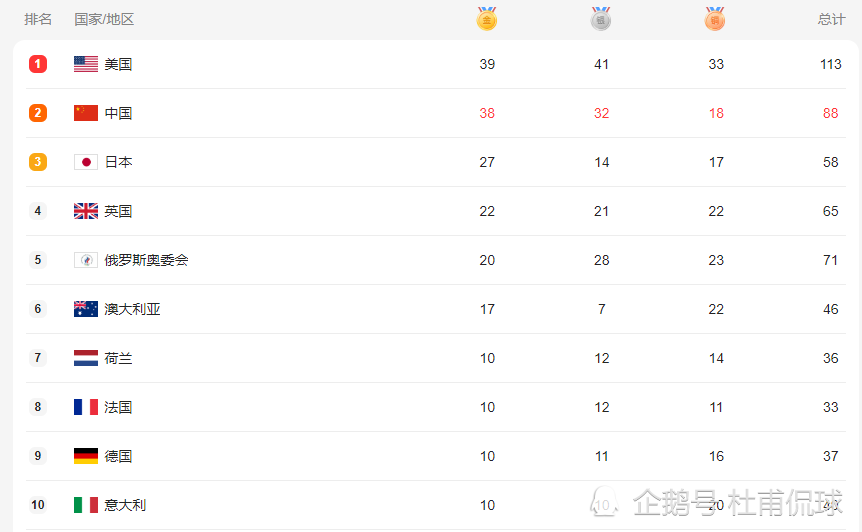Click the 总计 column header

(x=831, y=19)
